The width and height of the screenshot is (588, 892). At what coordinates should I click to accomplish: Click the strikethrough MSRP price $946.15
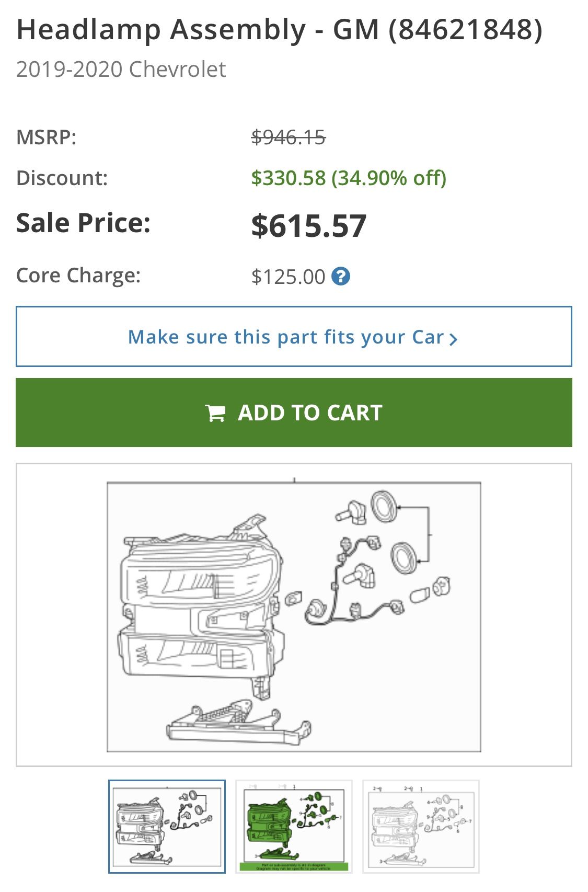288,138
